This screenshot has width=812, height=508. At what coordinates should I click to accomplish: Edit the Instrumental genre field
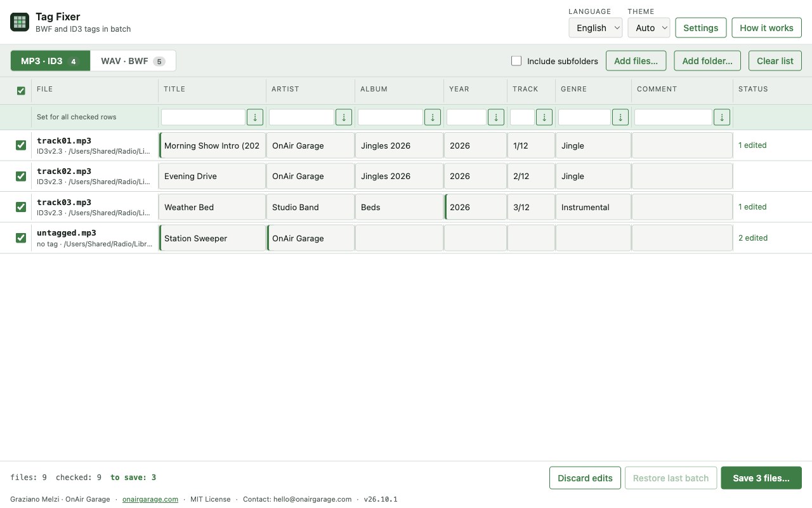pyautogui.click(x=594, y=207)
